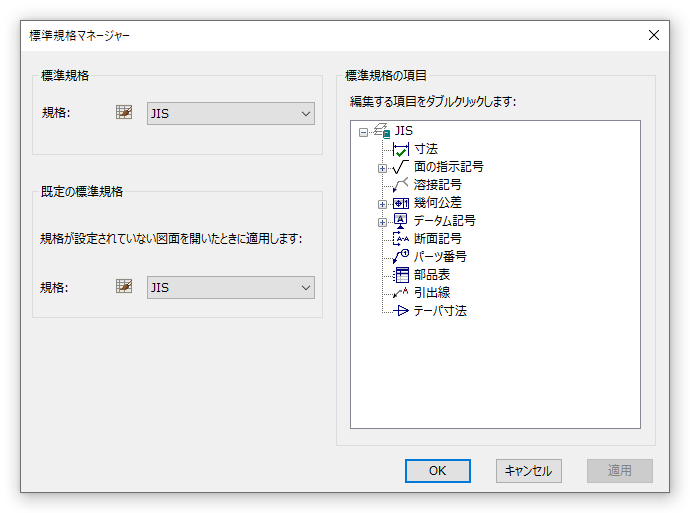Select the 寸法 tree item

coord(426,149)
